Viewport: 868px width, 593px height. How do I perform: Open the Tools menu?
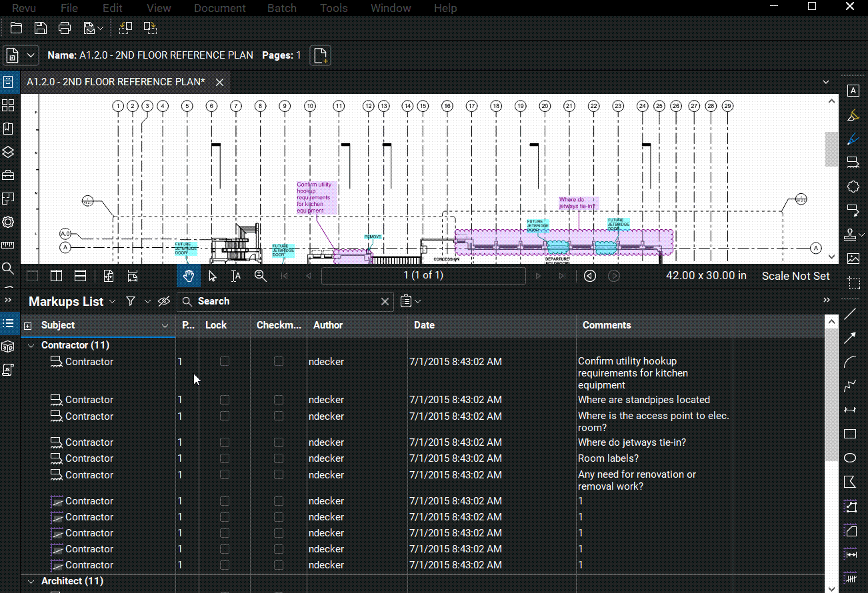pos(334,8)
